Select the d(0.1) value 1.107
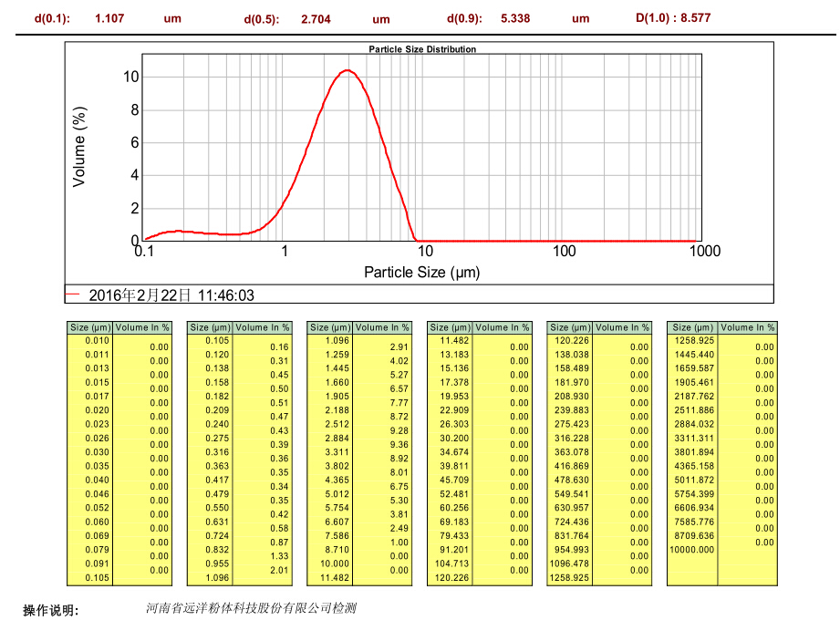This screenshot has width=840, height=641. [x=109, y=18]
